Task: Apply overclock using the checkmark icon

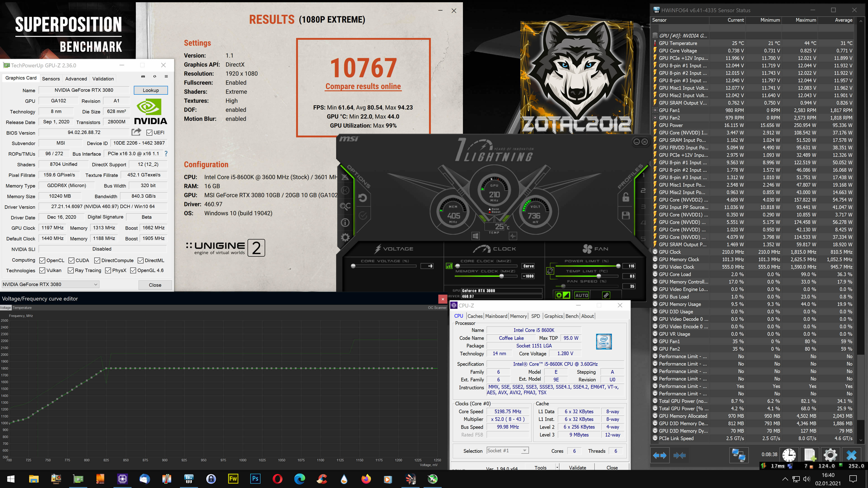Action: (x=363, y=215)
